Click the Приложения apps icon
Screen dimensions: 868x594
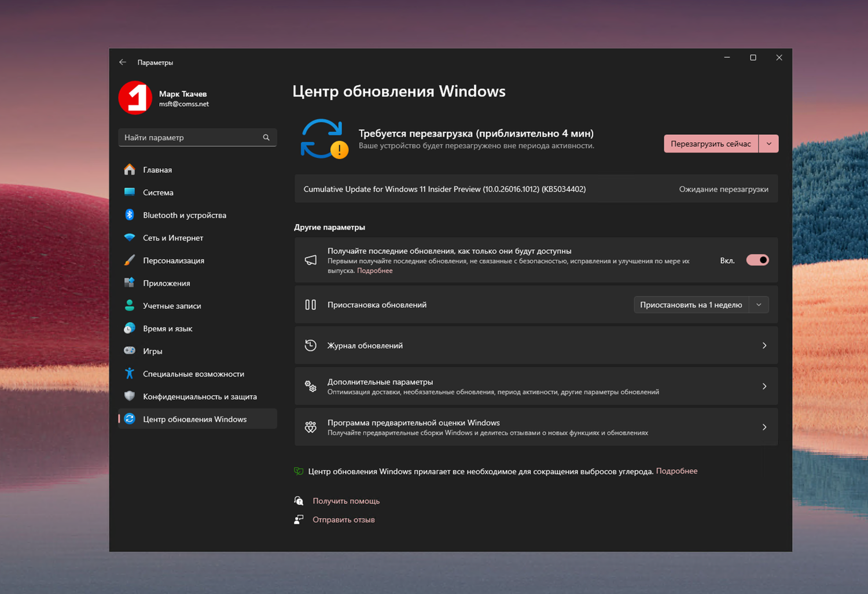[130, 283]
